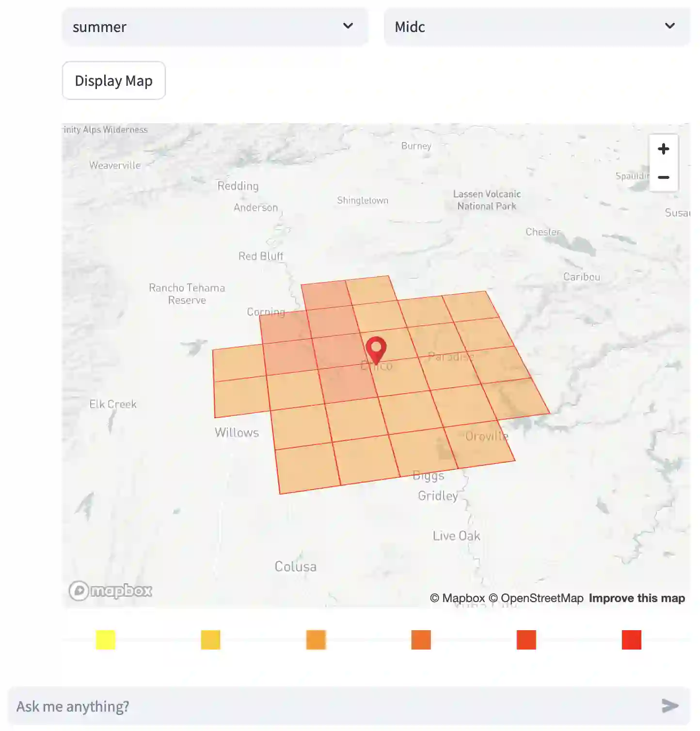Viewport: 700px width, 731px height.
Task: Send the chat message with arrow icon
Action: click(670, 706)
